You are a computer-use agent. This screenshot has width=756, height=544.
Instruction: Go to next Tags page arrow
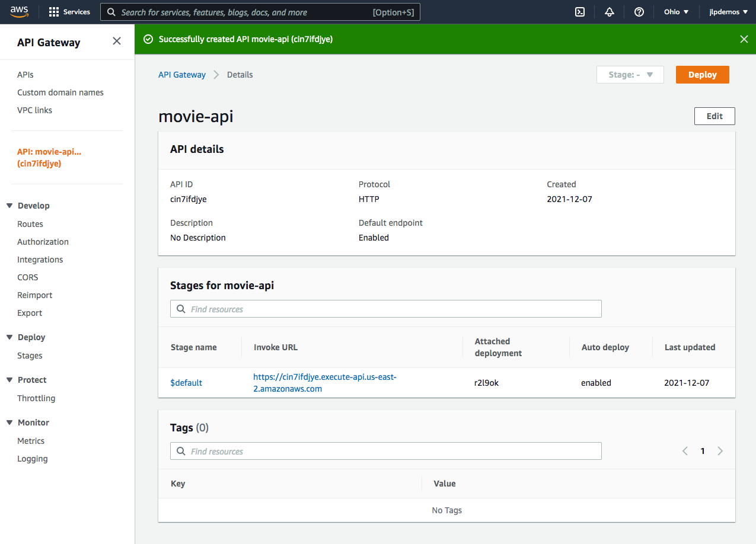[x=720, y=451]
